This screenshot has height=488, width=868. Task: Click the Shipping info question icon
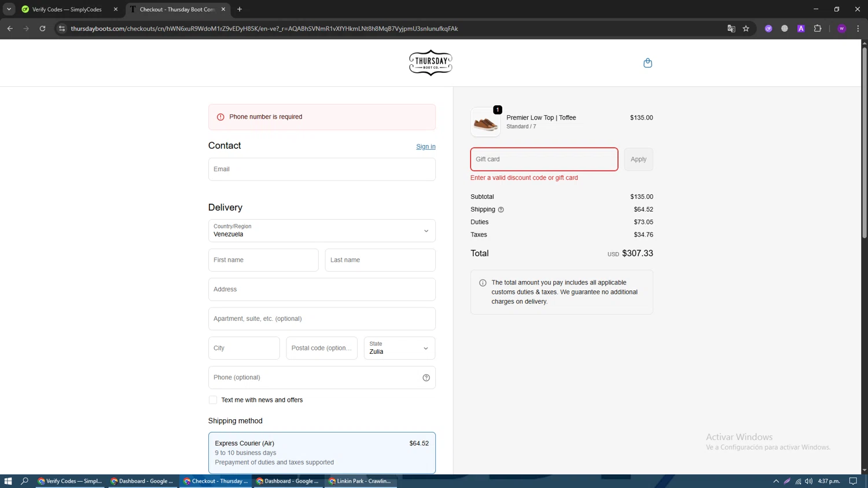(x=501, y=210)
